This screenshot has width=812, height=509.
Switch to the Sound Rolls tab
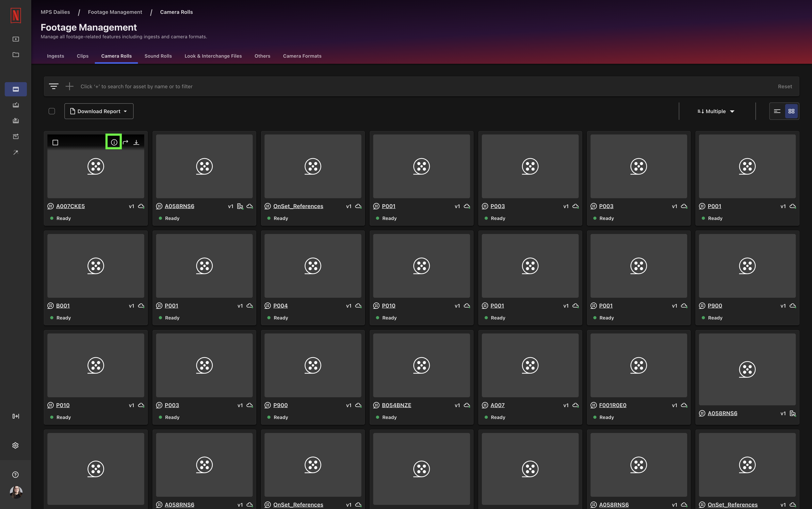point(158,56)
